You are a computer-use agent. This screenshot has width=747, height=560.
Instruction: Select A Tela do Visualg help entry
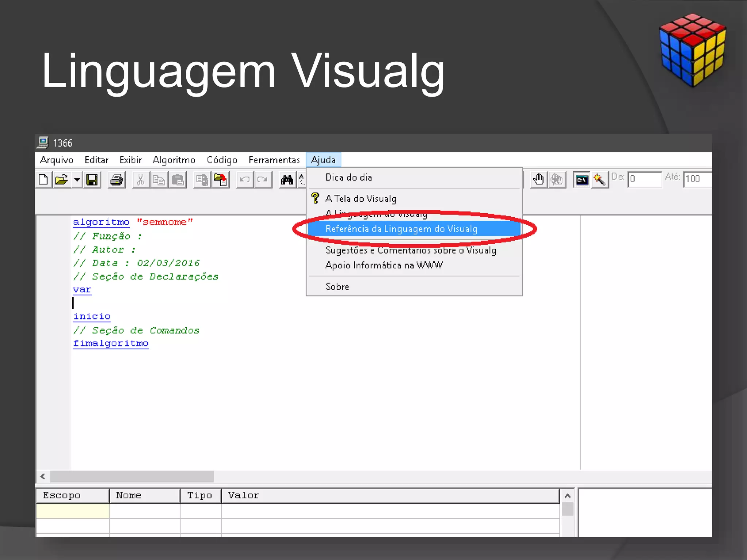(414, 199)
